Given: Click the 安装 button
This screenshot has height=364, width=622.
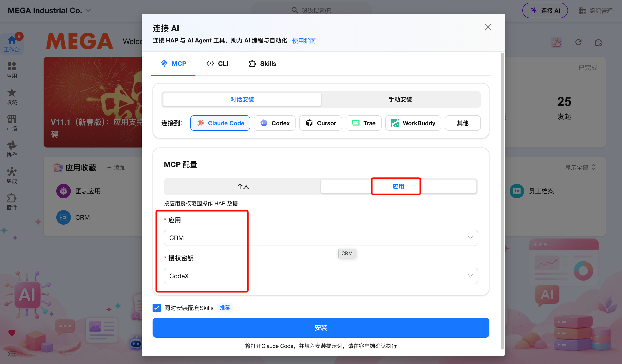Looking at the screenshot, I should coord(321,327).
